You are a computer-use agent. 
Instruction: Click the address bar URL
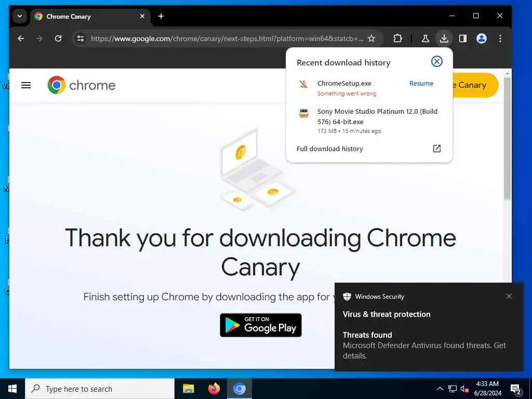227,38
